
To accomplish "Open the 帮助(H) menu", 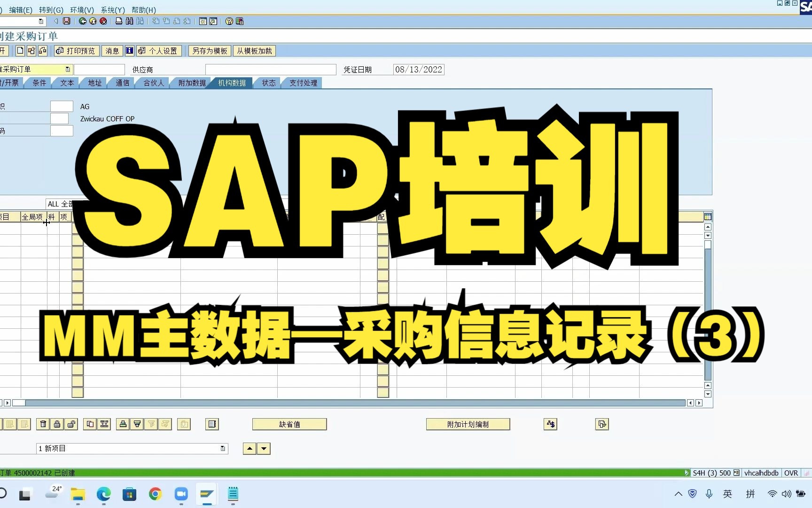I will 144,10.
